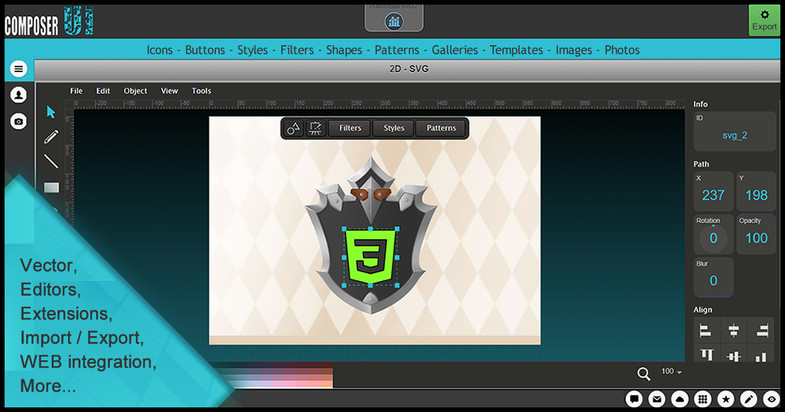Open the Photos category link
The width and height of the screenshot is (785, 412).
[x=622, y=50]
